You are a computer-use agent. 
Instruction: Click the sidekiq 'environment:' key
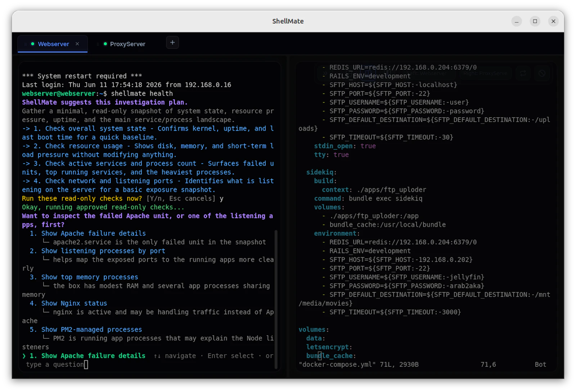(337, 234)
